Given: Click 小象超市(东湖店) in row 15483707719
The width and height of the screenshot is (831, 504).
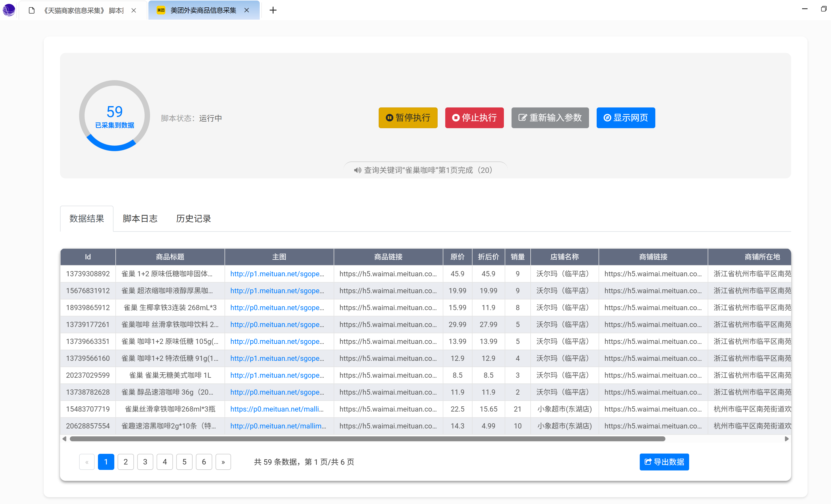Looking at the screenshot, I should point(564,409).
